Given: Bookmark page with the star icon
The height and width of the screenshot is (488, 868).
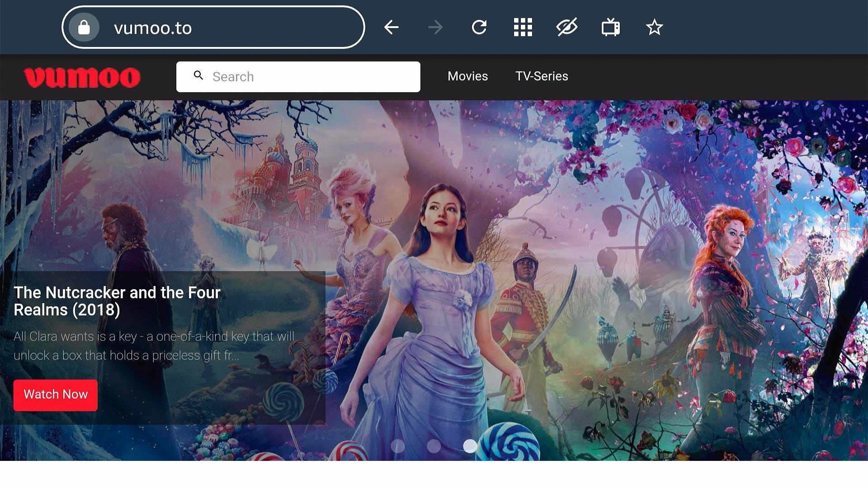Looking at the screenshot, I should click(654, 28).
